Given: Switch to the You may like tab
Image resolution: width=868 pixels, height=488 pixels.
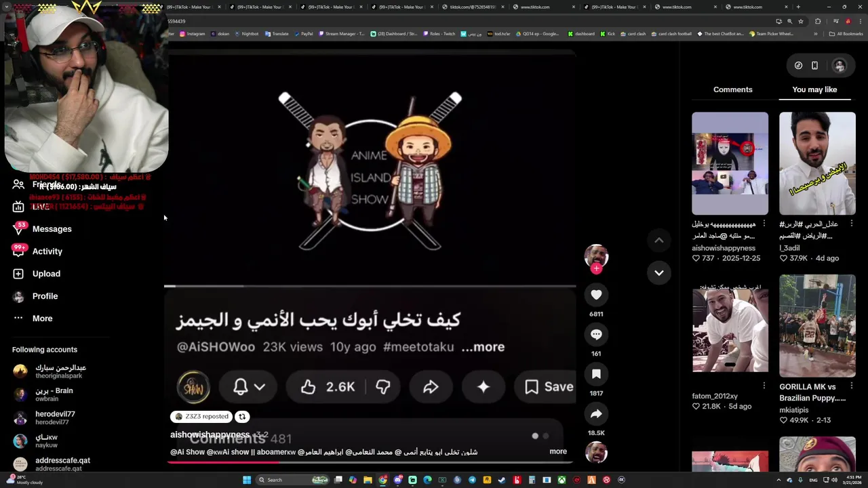Looking at the screenshot, I should pos(814,89).
